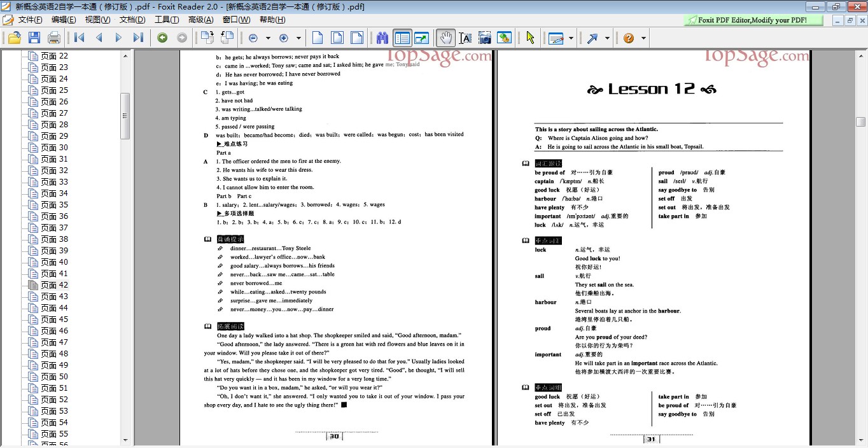Image resolution: width=868 pixels, height=448 pixels.
Task: Open the 文档(D) menu
Action: point(132,20)
